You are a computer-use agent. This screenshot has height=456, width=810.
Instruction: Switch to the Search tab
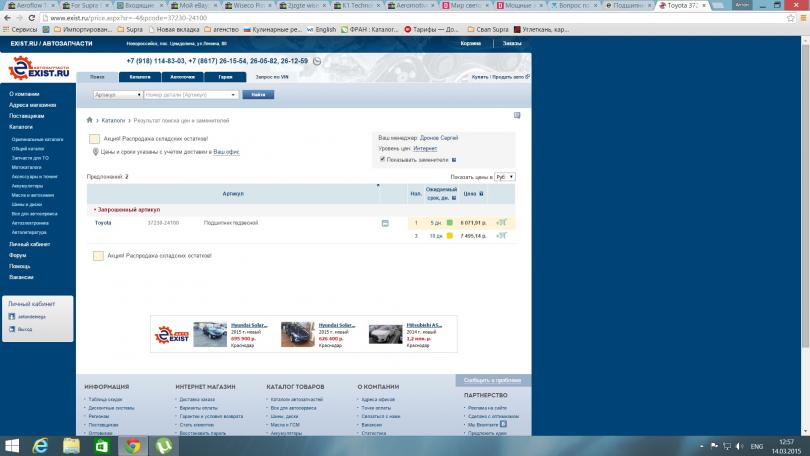pyautogui.click(x=97, y=76)
